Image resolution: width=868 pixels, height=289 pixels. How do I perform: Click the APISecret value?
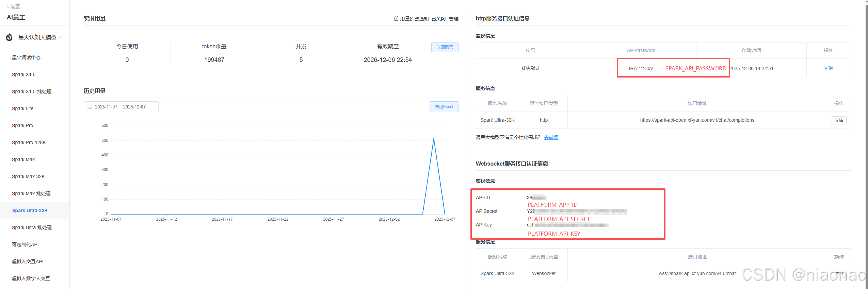tap(577, 211)
